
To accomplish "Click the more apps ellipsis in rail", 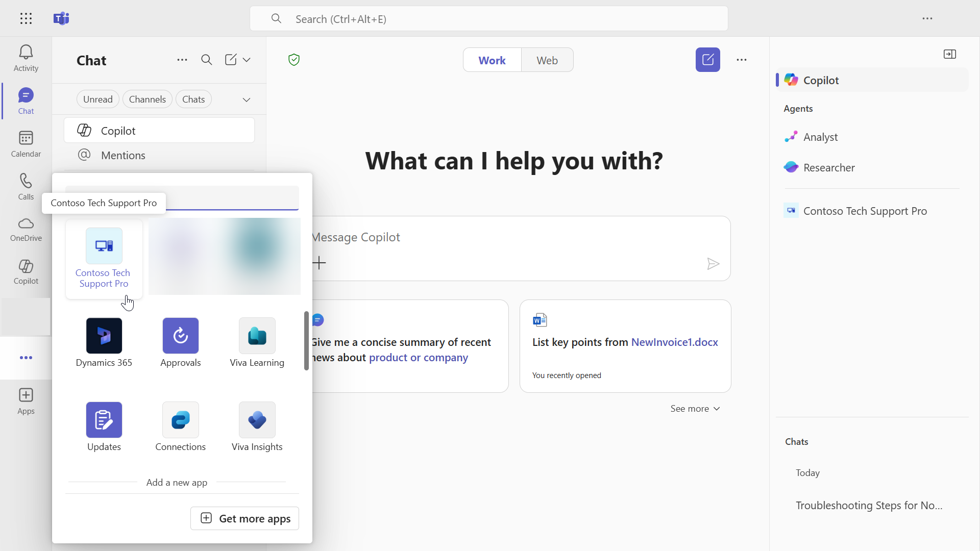I will click(x=26, y=358).
